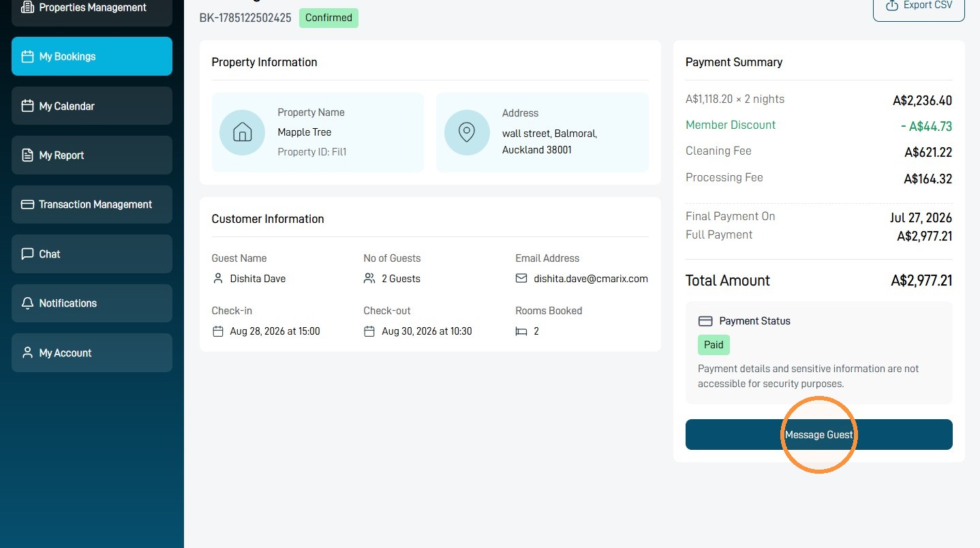Click the calendar icon beside the check-in date
This screenshot has height=548, width=980.
pos(218,331)
